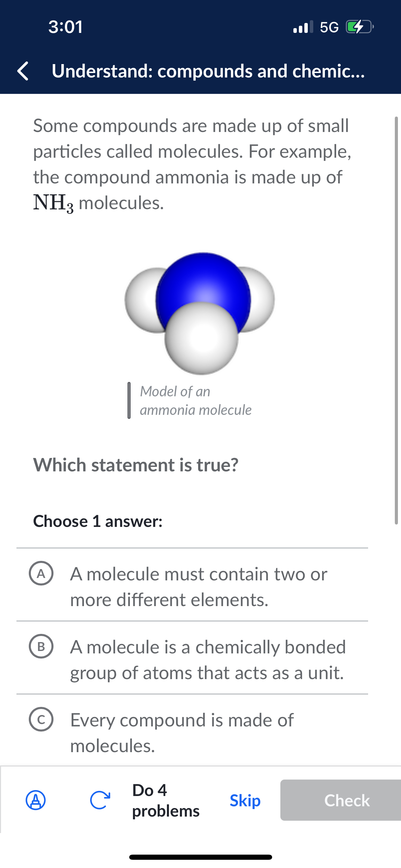Select answer text about chemically bonded atoms

pyautogui.click(x=207, y=660)
